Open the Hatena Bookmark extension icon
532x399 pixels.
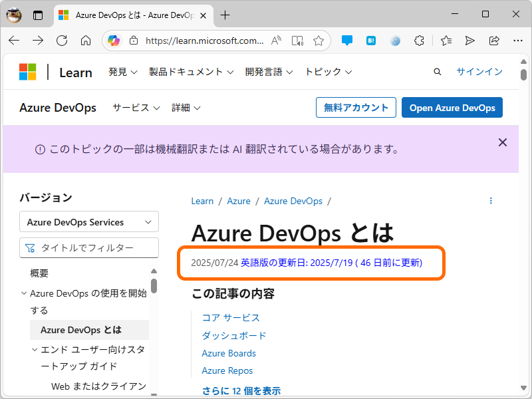coord(370,41)
